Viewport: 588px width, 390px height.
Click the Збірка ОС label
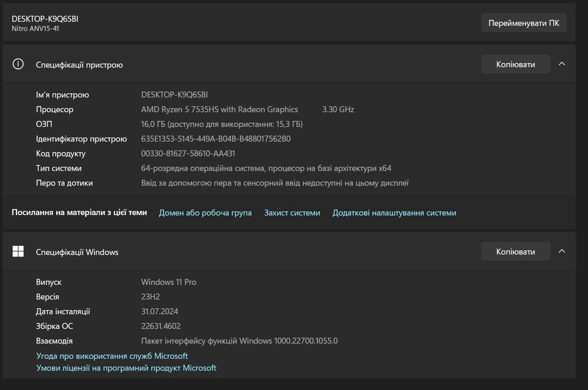[x=55, y=326]
